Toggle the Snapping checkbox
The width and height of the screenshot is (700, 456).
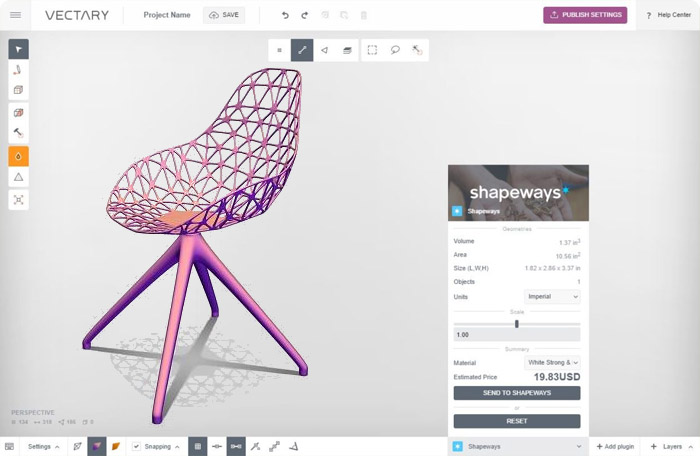click(136, 446)
